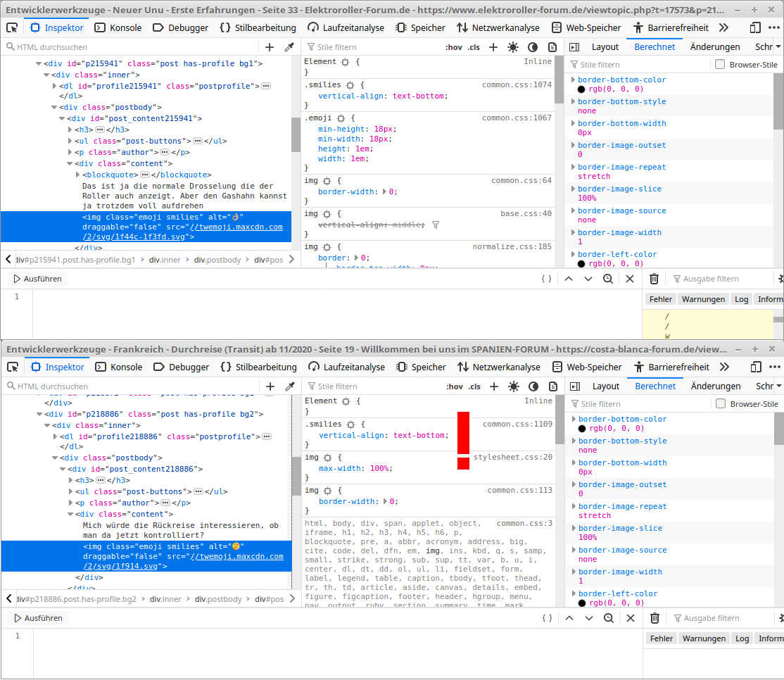Expand the dl#profile215941 node
784x680 pixels.
click(x=55, y=86)
